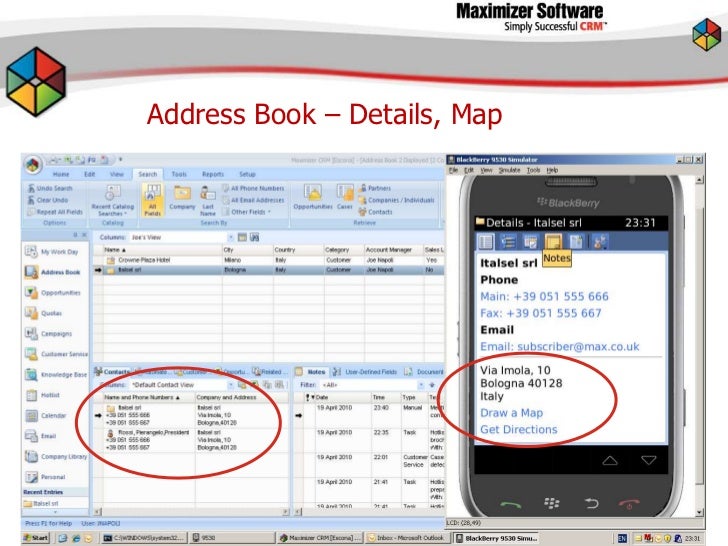Click the BlackBerry back key
Image resolution: width=728 pixels, height=546 pixels.
tap(591, 503)
